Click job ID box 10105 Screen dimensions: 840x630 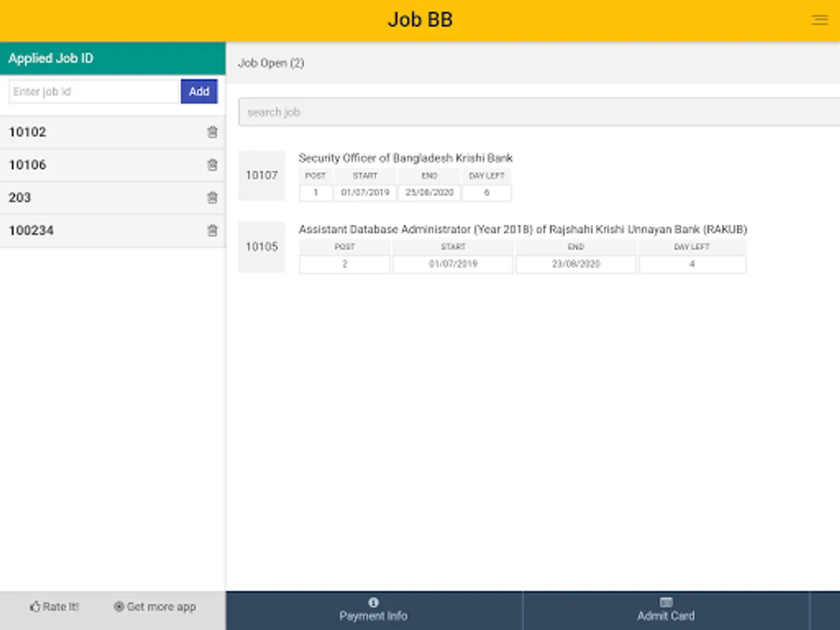pos(262,247)
